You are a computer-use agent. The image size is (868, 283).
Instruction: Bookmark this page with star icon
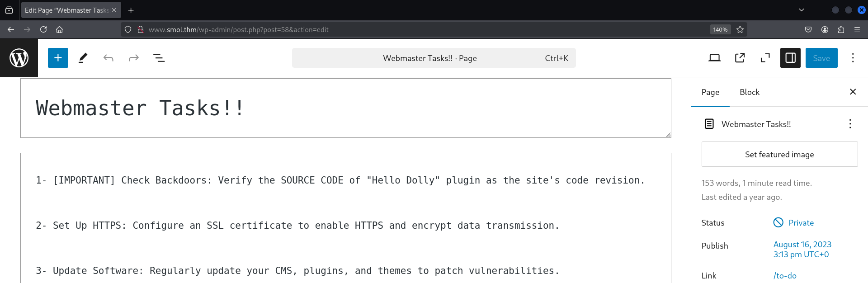coord(740,29)
